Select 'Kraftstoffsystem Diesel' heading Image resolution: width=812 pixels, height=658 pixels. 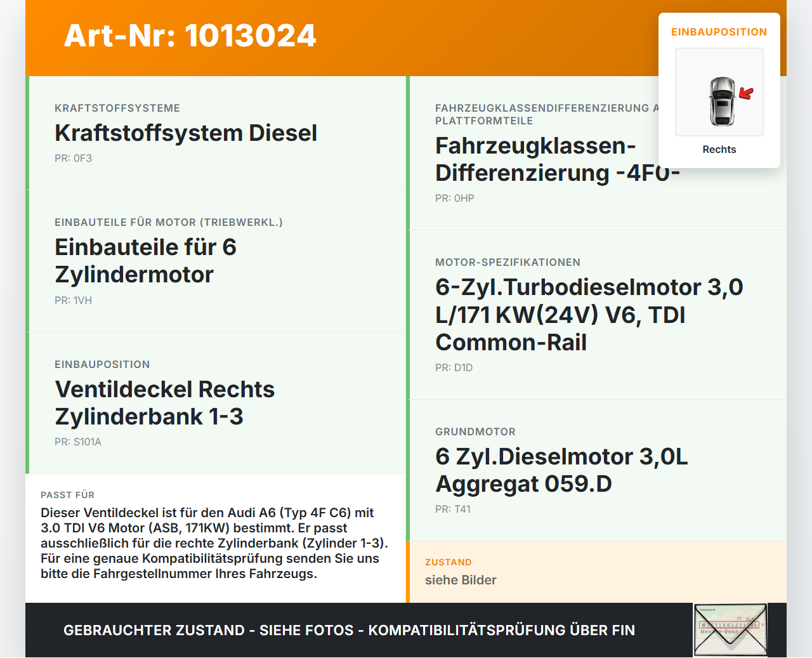pos(186,133)
